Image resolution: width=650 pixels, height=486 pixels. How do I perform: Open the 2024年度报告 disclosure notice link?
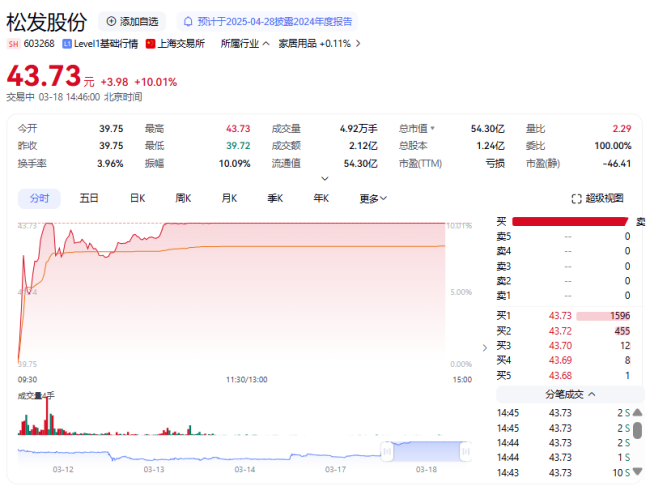click(274, 22)
